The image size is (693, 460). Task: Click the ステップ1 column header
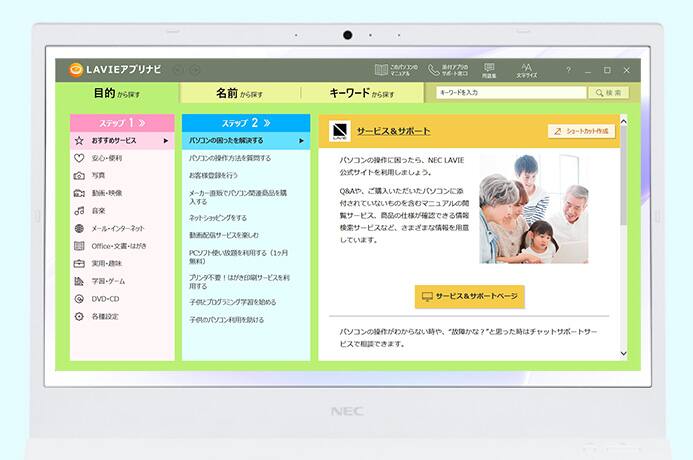click(x=122, y=123)
